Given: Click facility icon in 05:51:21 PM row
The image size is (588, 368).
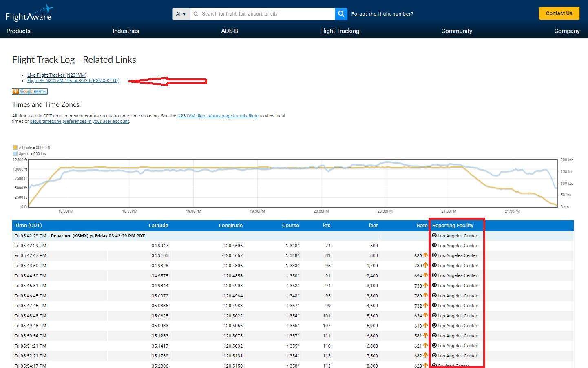Looking at the screenshot, I should tap(434, 345).
